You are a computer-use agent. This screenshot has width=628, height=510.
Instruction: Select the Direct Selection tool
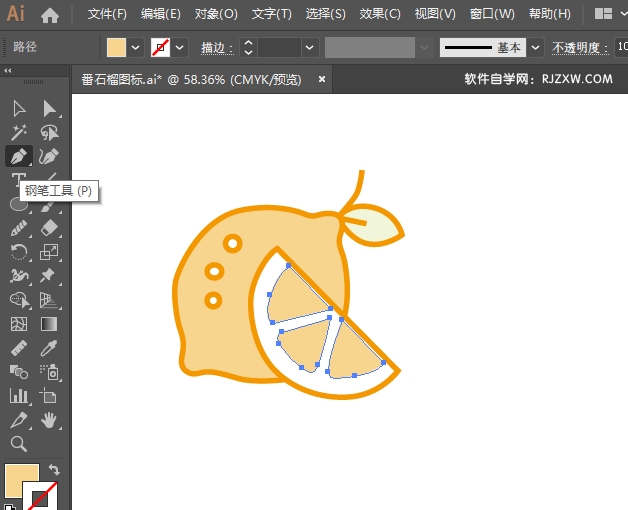click(49, 108)
